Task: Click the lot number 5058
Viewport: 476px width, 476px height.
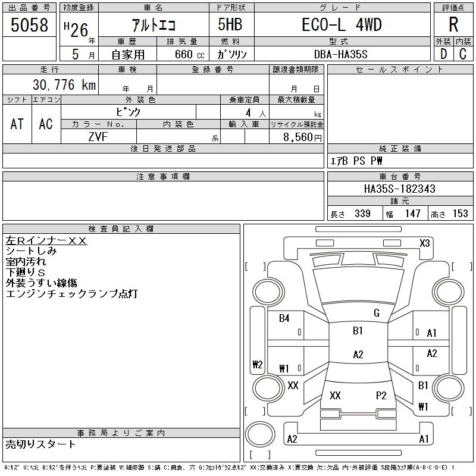Action: coord(29,24)
